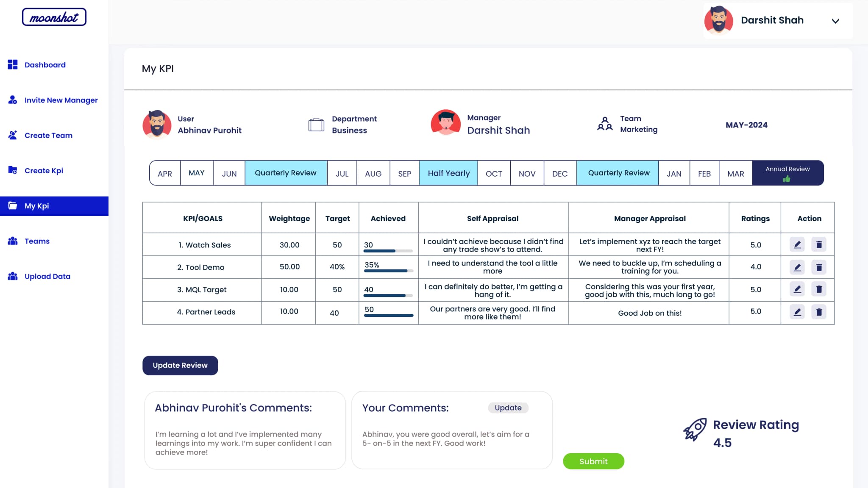Click the green Submit button
Viewport: 868px width, 488px height.
pyautogui.click(x=593, y=461)
